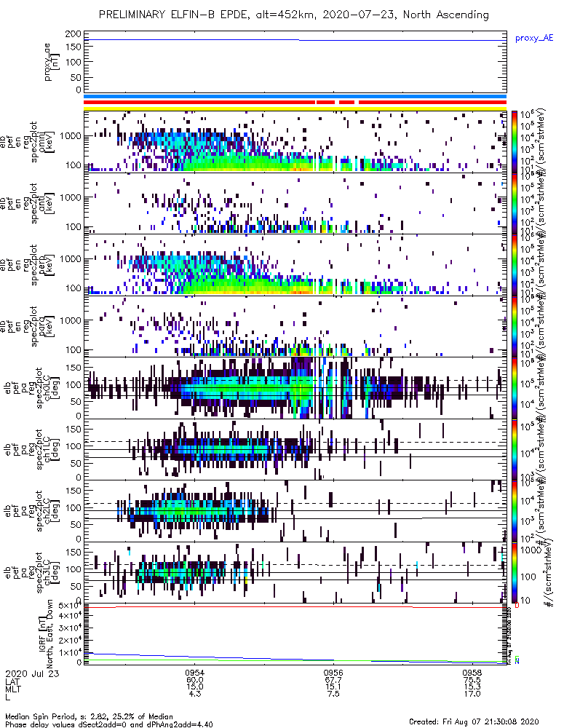Click the yellow status bar above spectrograms
Viewport: 564px width, 728px height.
[295, 108]
